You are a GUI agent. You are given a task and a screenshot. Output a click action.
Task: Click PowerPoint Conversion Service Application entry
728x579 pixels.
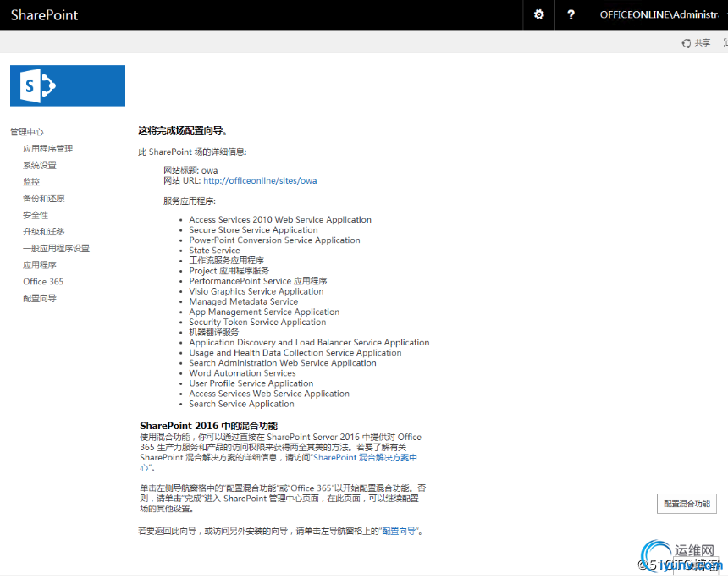274,240
